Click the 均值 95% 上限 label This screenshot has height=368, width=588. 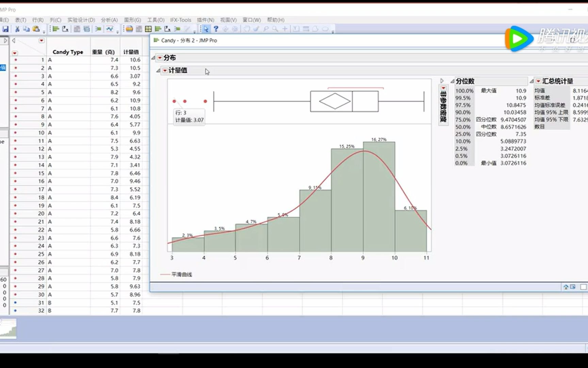point(551,112)
